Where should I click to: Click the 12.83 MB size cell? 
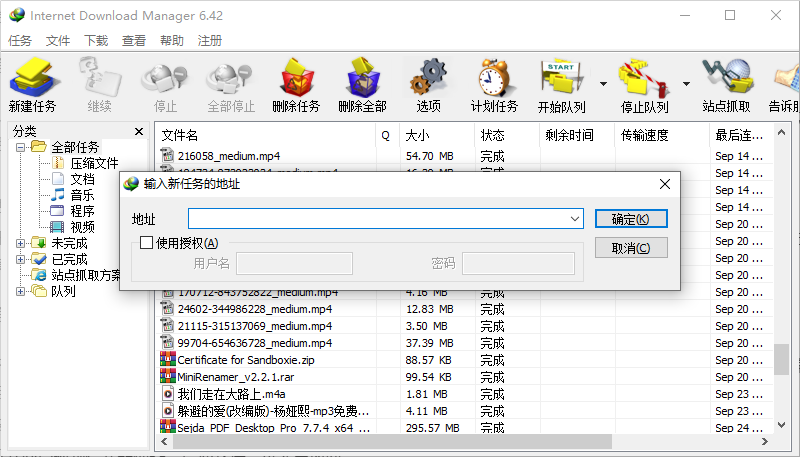pos(429,309)
